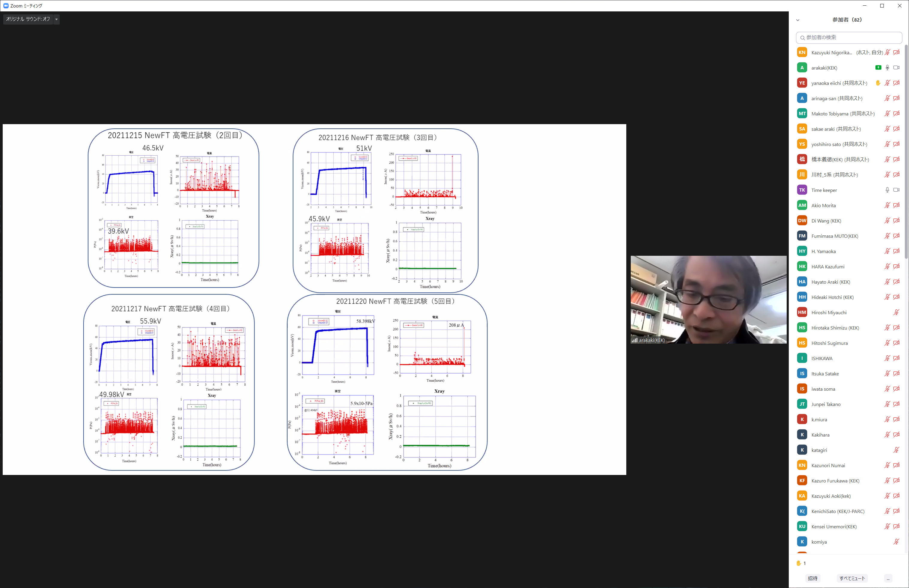Screen dimensions: 909x588
Task: Select participant Kazuyuki Aoki(kek)
Action: (x=849, y=496)
